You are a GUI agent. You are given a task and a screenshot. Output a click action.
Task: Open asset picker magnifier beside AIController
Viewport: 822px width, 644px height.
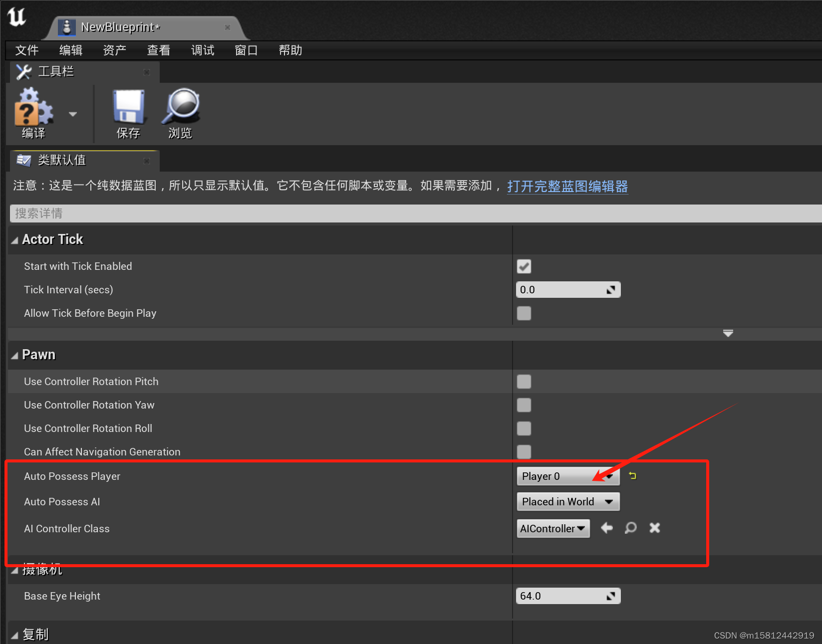click(x=630, y=528)
